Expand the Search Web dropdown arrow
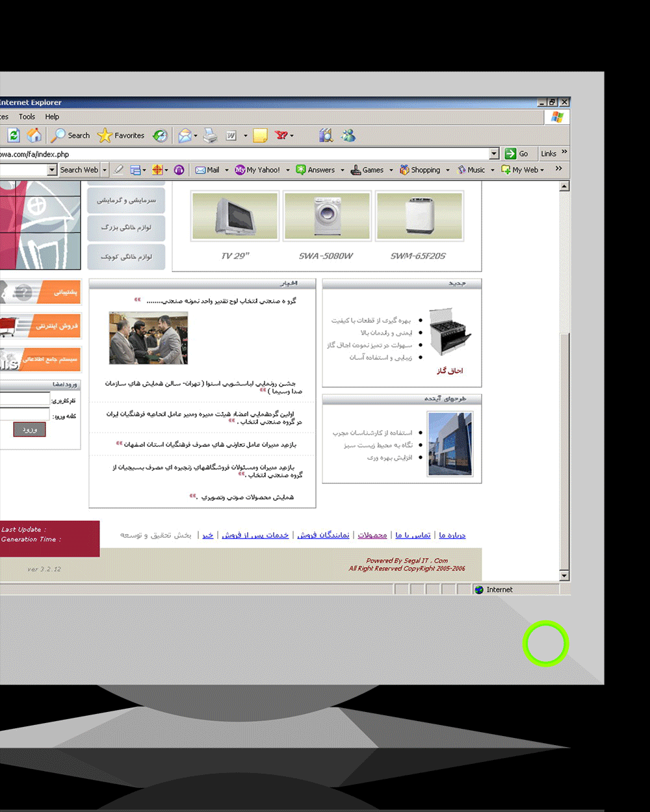The width and height of the screenshot is (650, 812). click(x=105, y=170)
